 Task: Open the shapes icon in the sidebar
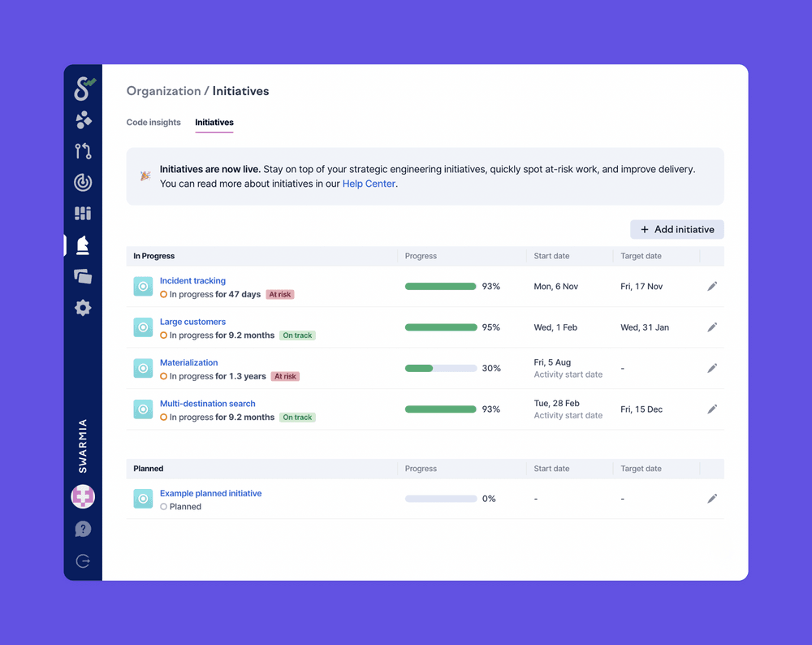pyautogui.click(x=83, y=120)
